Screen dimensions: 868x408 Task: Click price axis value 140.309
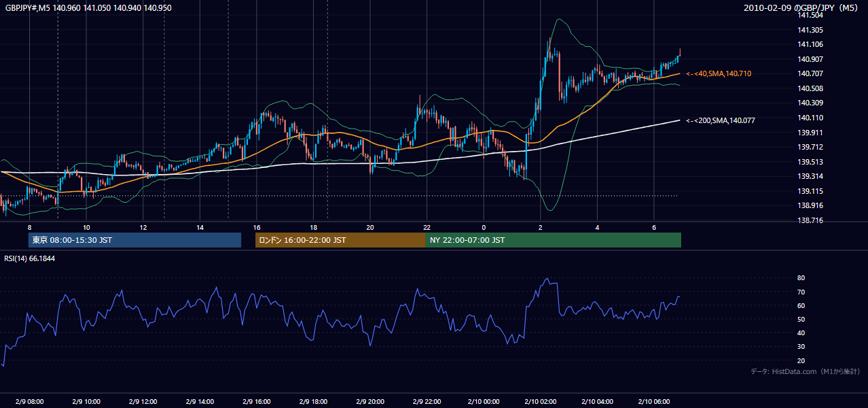pyautogui.click(x=810, y=103)
